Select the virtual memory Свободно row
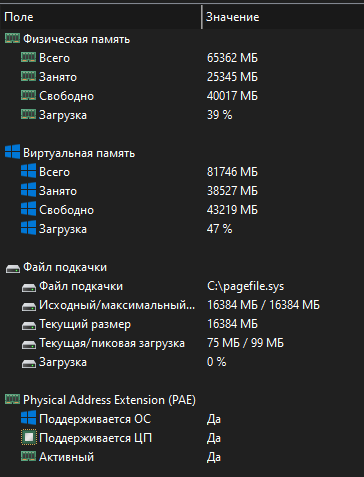This screenshot has width=364, height=477. pos(182,210)
